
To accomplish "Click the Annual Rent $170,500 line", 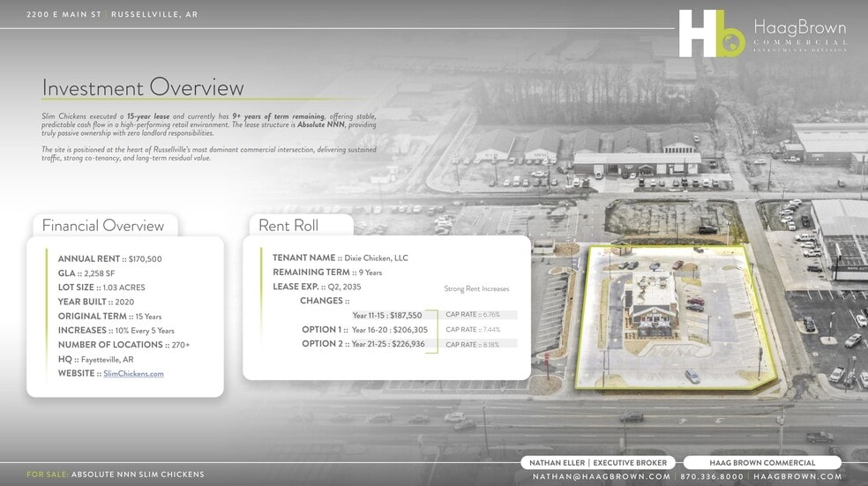I will (x=110, y=259).
